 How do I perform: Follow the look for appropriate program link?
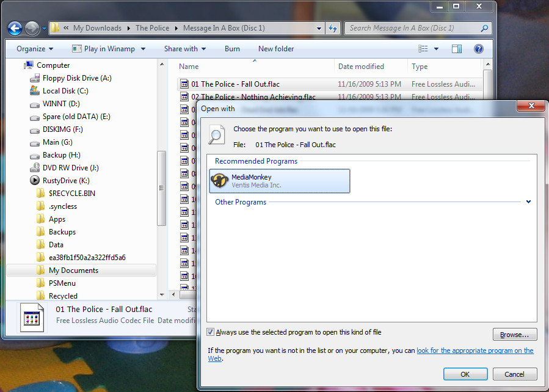pos(474,350)
